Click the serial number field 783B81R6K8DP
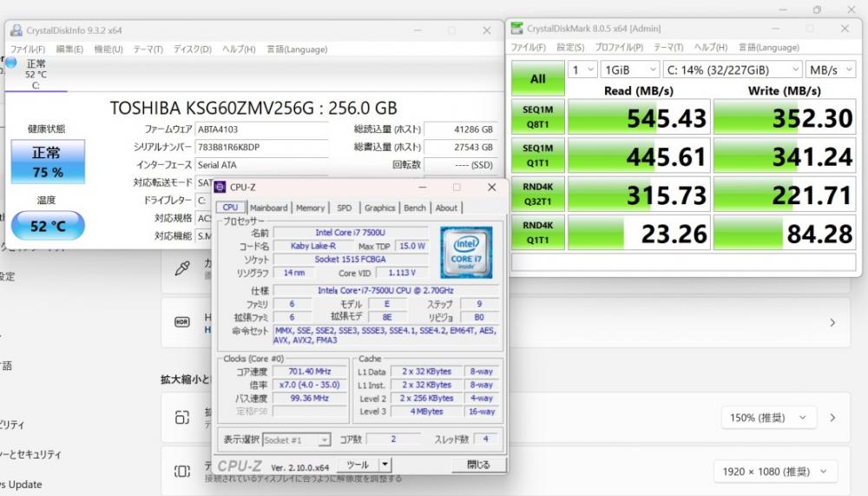 point(262,148)
